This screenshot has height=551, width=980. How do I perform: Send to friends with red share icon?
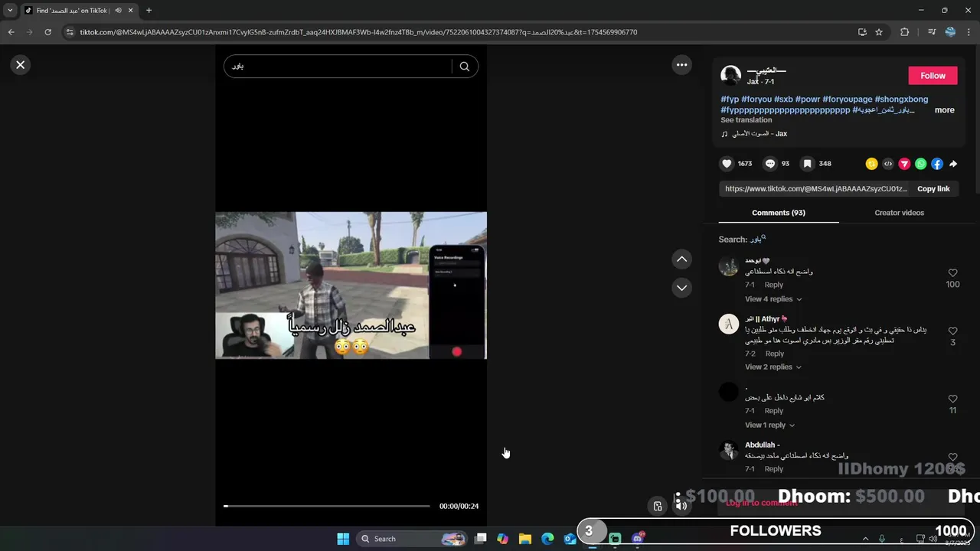(x=904, y=164)
